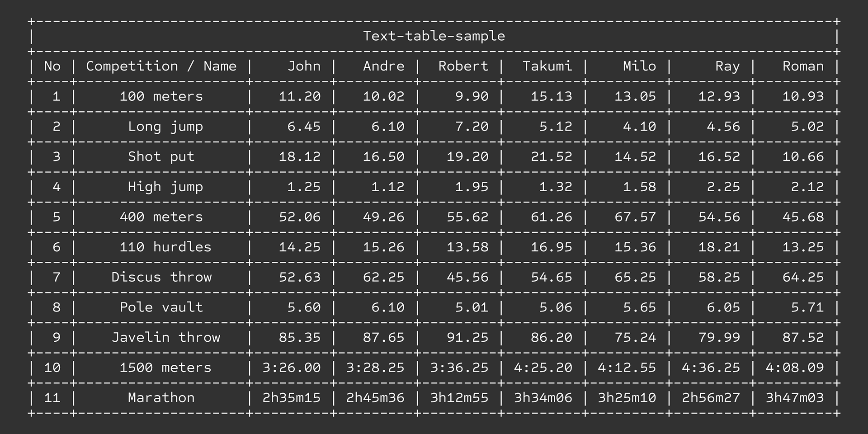Click the Text-table-sample title

[434, 36]
